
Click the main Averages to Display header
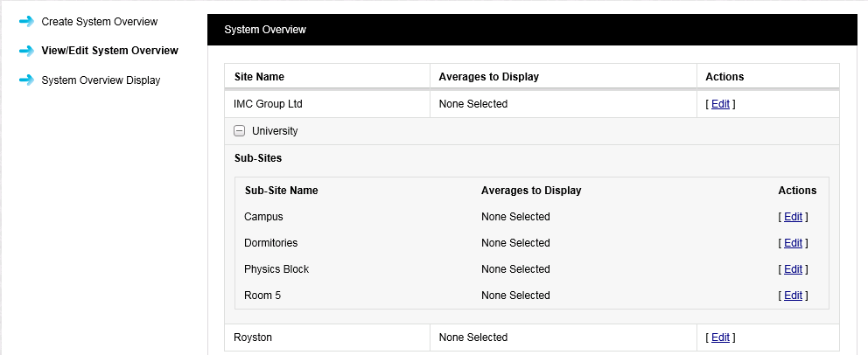(x=489, y=77)
